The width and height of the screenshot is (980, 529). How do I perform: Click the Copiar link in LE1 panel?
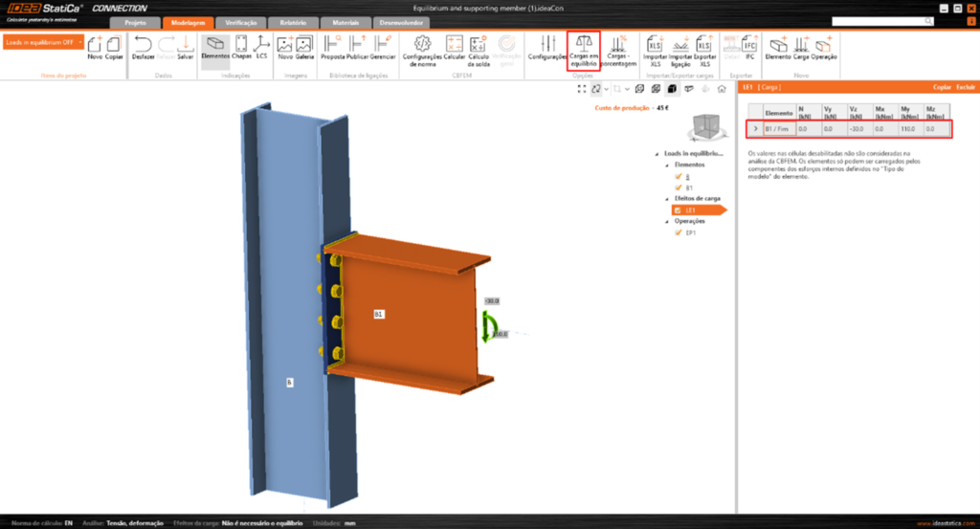click(942, 87)
